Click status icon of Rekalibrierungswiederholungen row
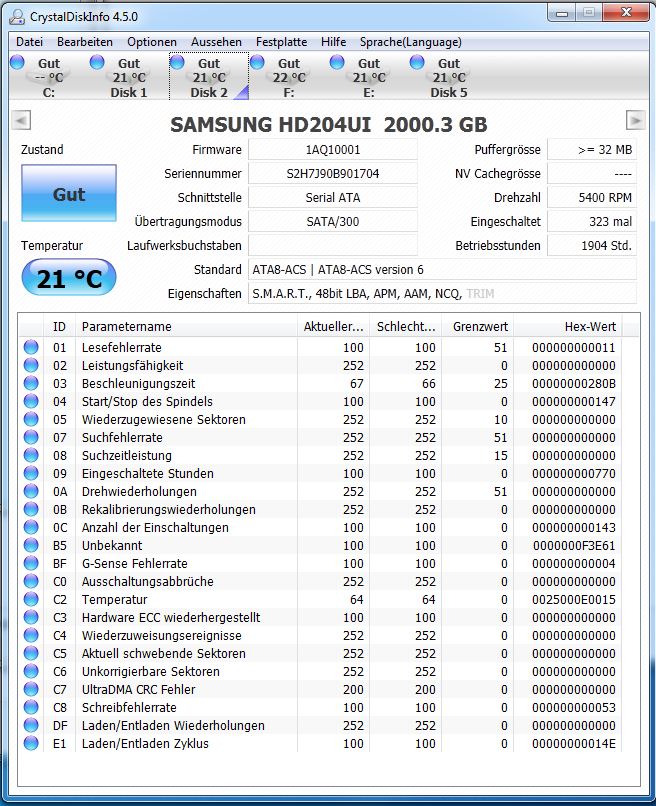Screen dimensions: 656x806 [31, 509]
